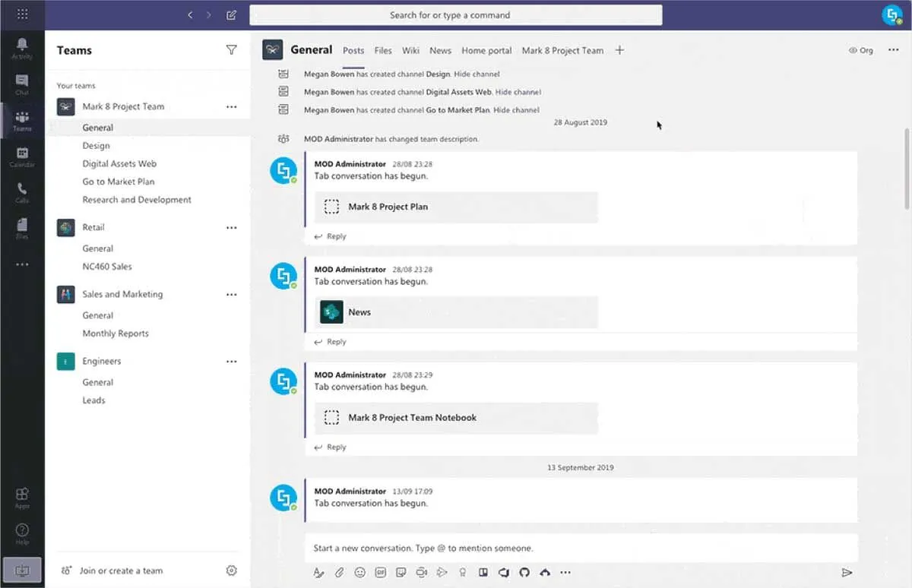Hide channel Design via Hide channel link
This screenshot has width=912, height=588.
click(x=477, y=74)
